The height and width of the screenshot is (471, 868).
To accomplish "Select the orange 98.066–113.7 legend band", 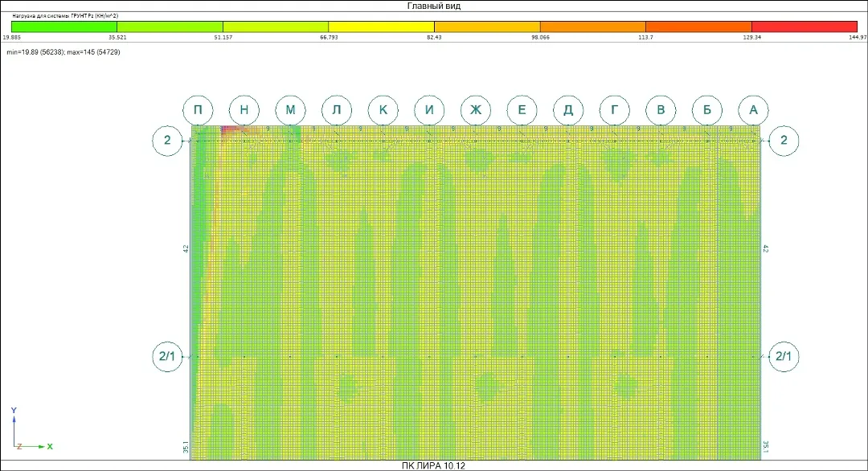I will (593, 27).
